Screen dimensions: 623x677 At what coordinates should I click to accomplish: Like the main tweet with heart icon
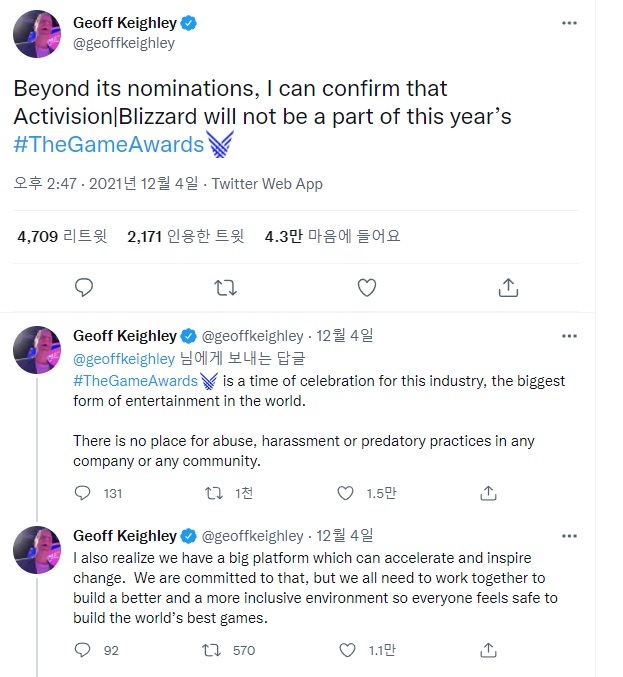click(367, 288)
